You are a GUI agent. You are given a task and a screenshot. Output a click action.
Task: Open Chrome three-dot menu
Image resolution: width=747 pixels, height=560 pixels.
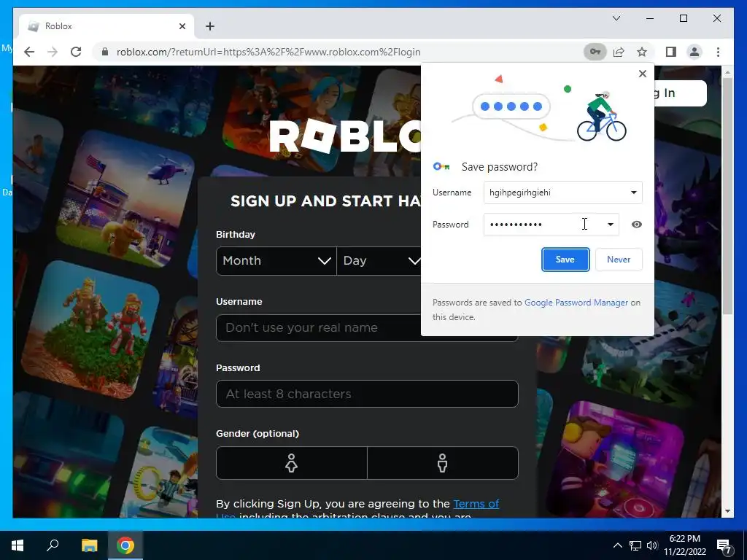718,52
